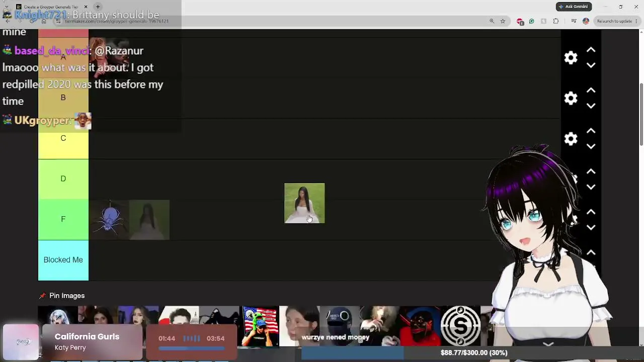The width and height of the screenshot is (644, 362).
Task: Move tier C row up
Action: pos(591,131)
